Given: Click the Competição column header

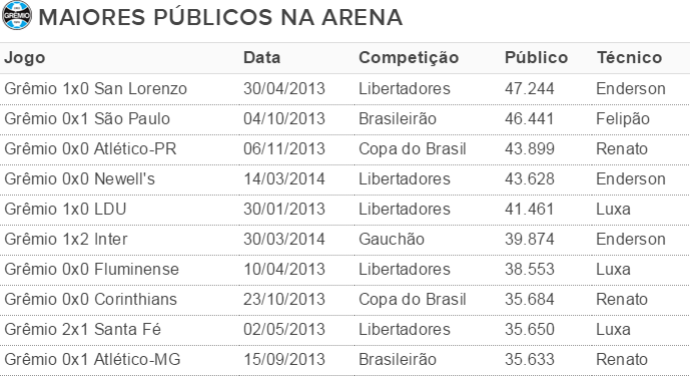Looking at the screenshot, I should point(409,58).
